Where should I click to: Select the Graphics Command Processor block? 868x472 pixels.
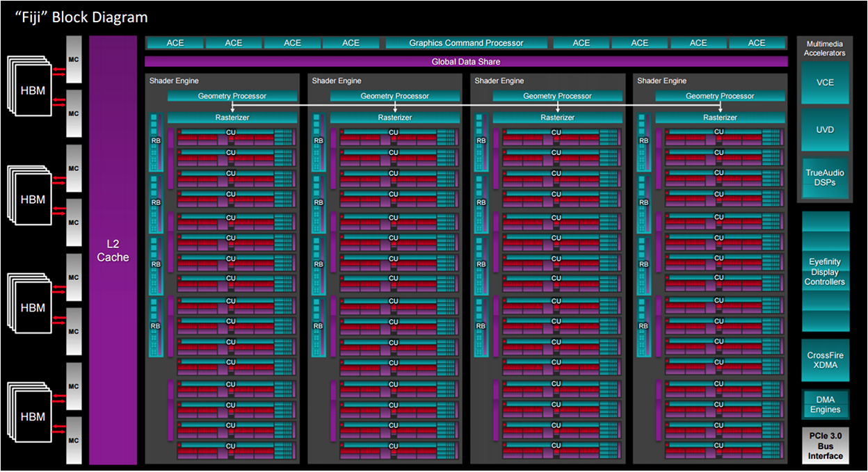click(x=466, y=43)
